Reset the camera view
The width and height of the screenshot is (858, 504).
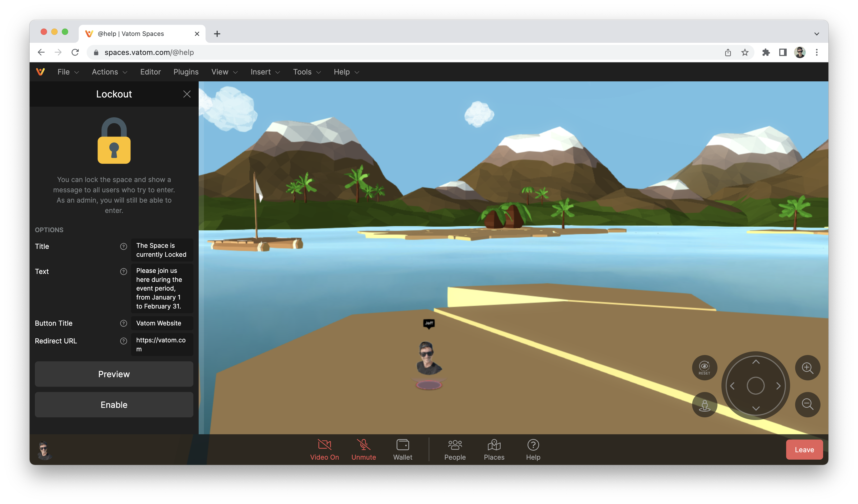click(x=705, y=368)
